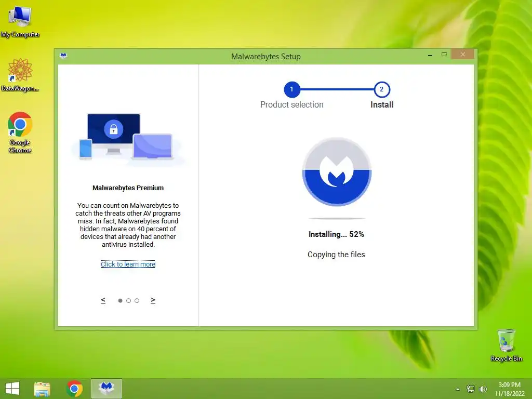The width and height of the screenshot is (532, 399).
Task: Click step 1 Product selection circle
Action: [292, 89]
